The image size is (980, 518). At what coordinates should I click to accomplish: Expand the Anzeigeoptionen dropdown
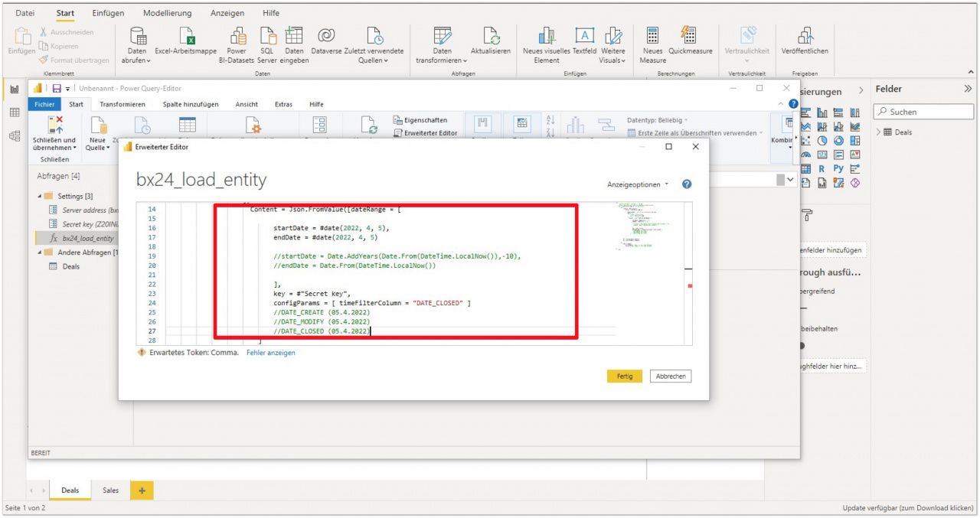click(x=638, y=184)
